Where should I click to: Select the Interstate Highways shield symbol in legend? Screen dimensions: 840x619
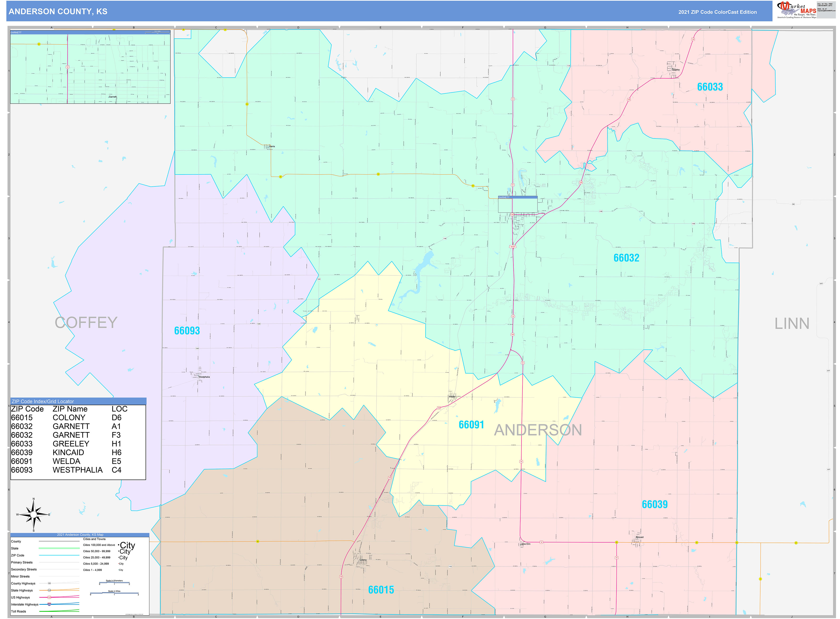pyautogui.click(x=50, y=604)
